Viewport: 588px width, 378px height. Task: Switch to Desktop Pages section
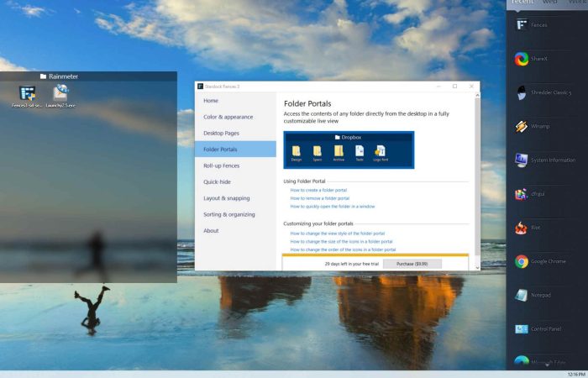coord(235,133)
